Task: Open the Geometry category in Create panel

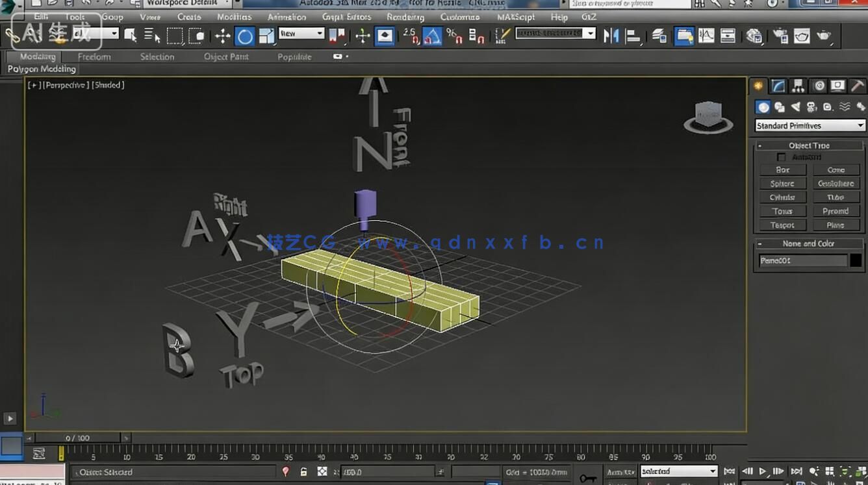Action: click(763, 107)
